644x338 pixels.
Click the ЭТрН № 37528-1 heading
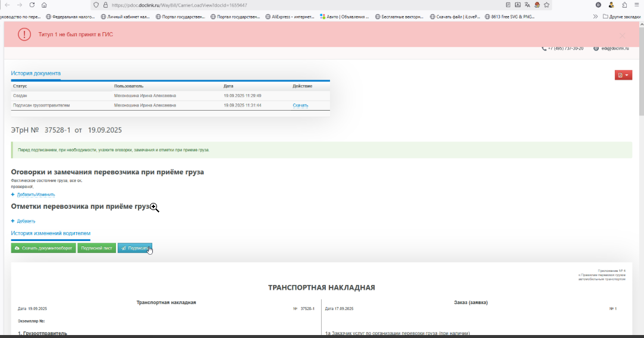coord(66,130)
